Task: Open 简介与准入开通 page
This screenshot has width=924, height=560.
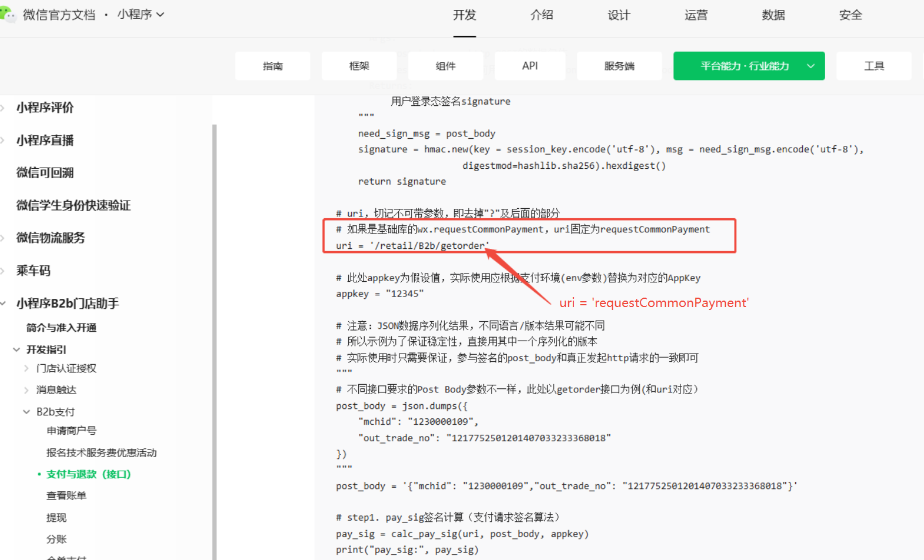Action: click(x=61, y=328)
